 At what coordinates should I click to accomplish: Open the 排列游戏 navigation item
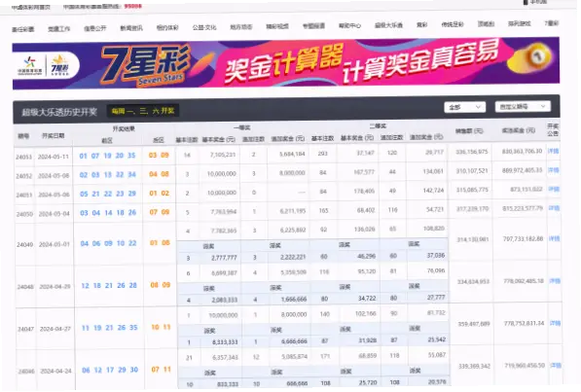(x=519, y=24)
